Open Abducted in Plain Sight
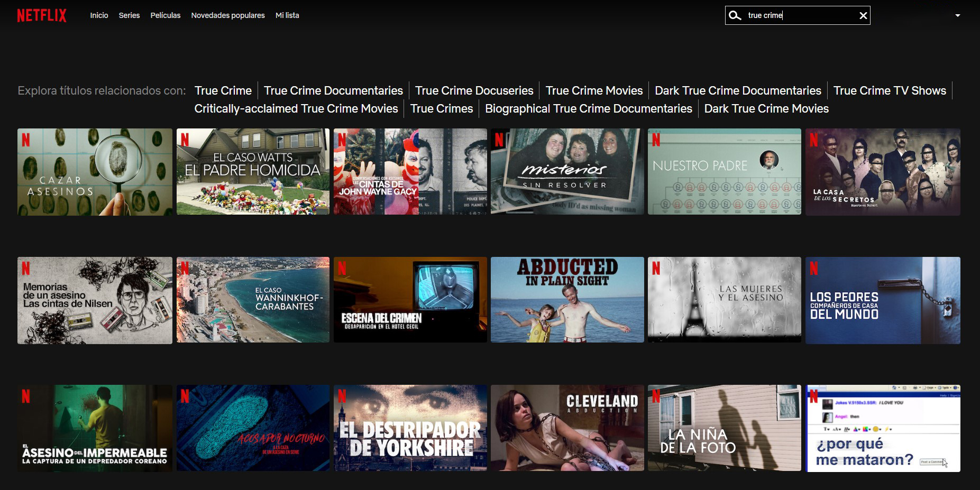This screenshot has height=490, width=980. (x=567, y=299)
